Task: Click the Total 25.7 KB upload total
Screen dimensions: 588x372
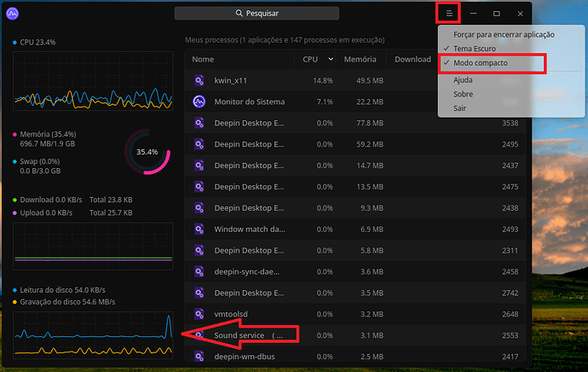Action: click(111, 212)
